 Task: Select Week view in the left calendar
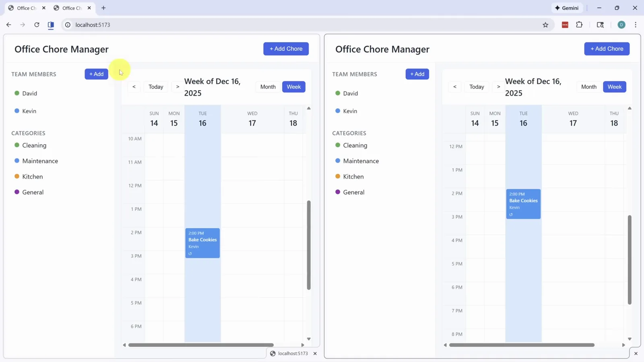tap(293, 87)
